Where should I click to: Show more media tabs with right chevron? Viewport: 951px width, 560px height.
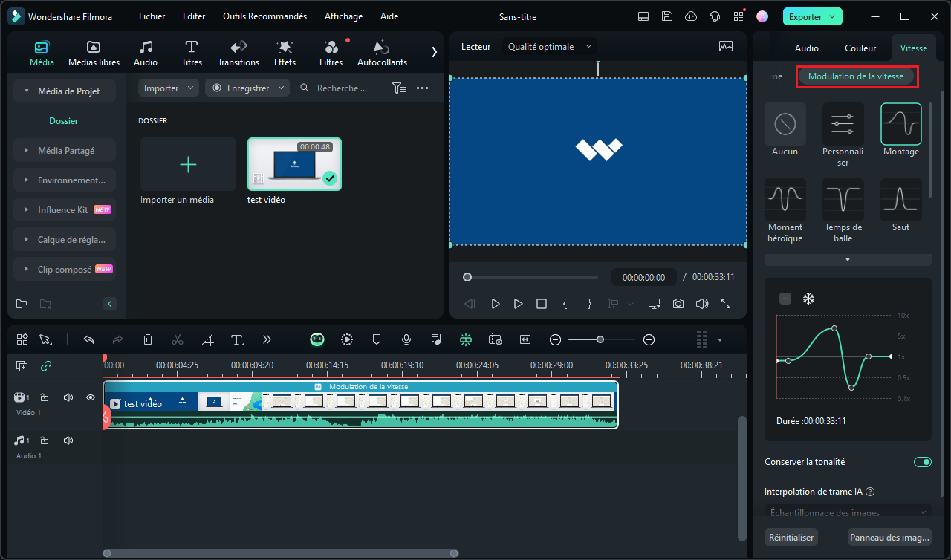click(435, 52)
